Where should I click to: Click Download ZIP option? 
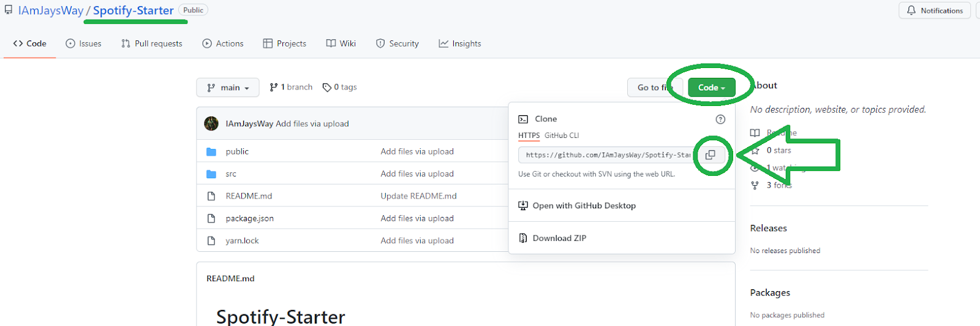pos(552,238)
